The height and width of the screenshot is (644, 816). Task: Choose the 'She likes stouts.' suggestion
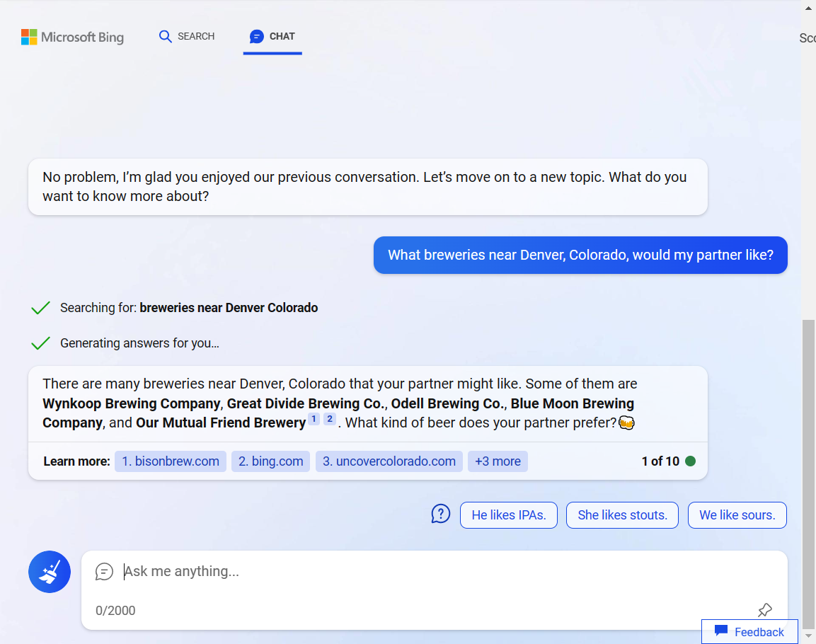coord(622,514)
